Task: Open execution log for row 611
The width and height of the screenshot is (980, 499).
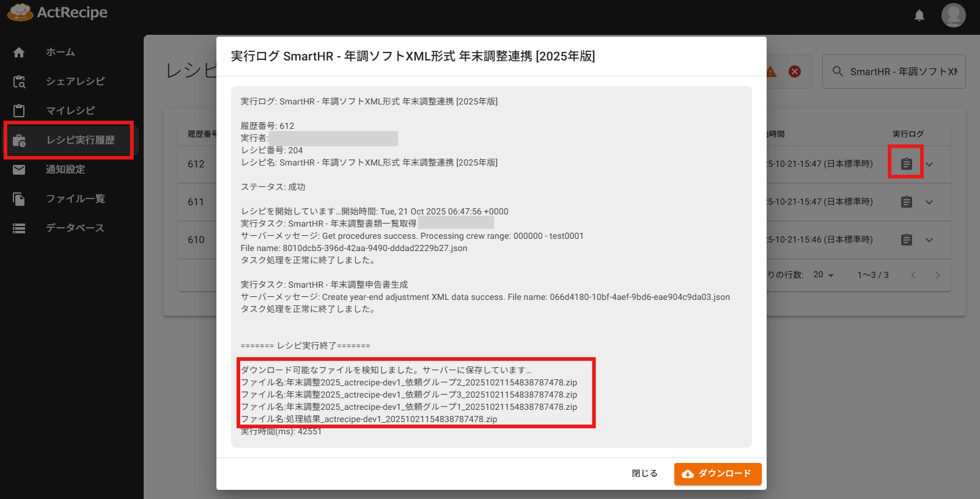Action: (x=906, y=202)
